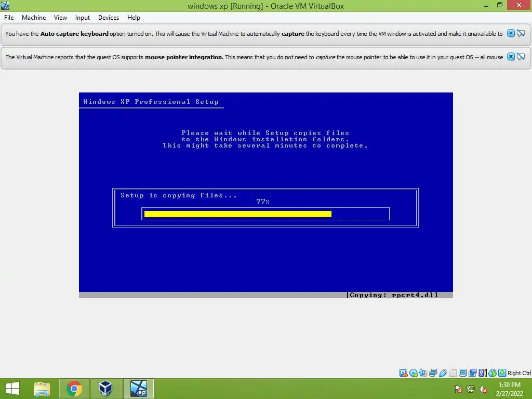Open the File menu
This screenshot has height=399, width=532.
[9, 18]
